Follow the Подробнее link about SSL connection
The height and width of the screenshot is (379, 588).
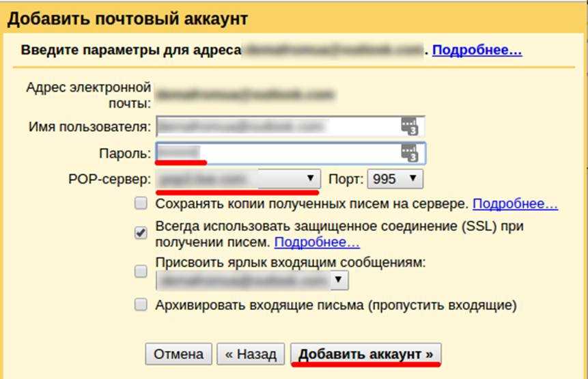tap(317, 242)
